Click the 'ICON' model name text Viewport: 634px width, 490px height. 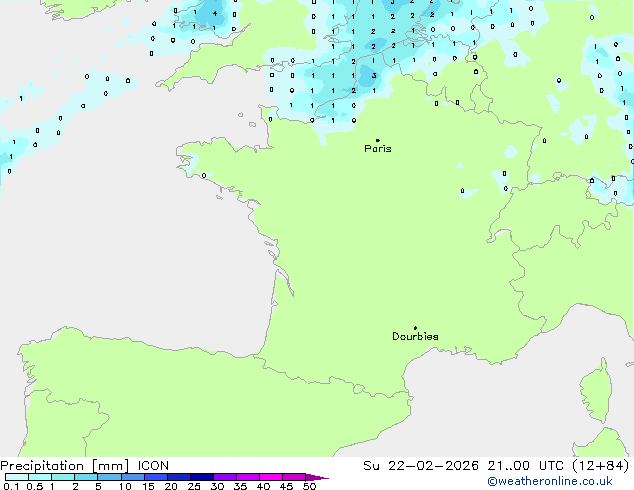(x=153, y=466)
